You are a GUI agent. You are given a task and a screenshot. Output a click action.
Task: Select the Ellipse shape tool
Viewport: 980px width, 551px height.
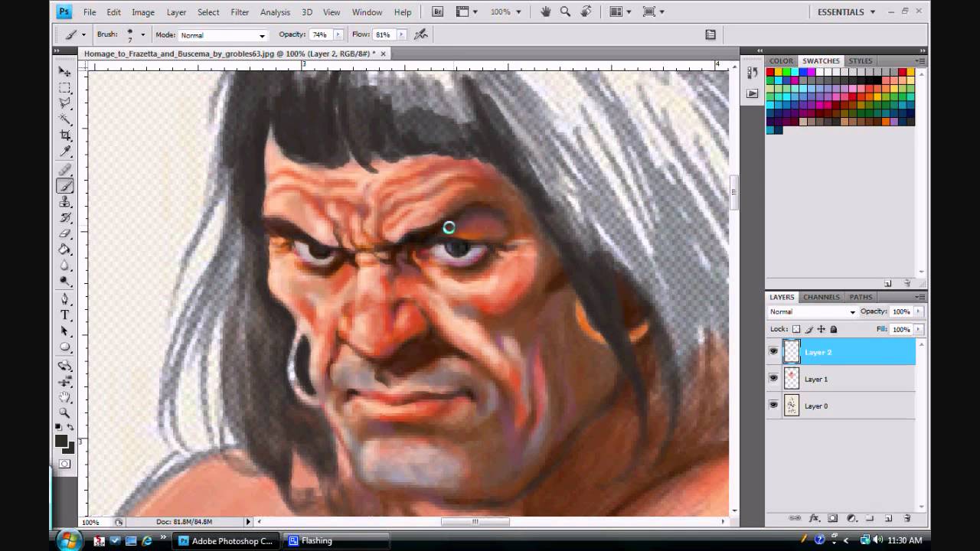65,347
